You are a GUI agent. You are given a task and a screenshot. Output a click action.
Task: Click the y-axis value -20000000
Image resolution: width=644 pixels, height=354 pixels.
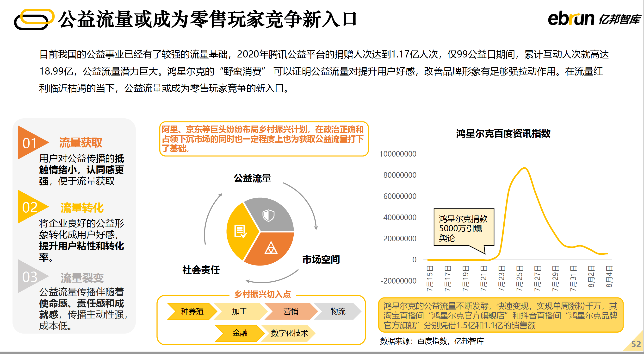tap(398, 281)
